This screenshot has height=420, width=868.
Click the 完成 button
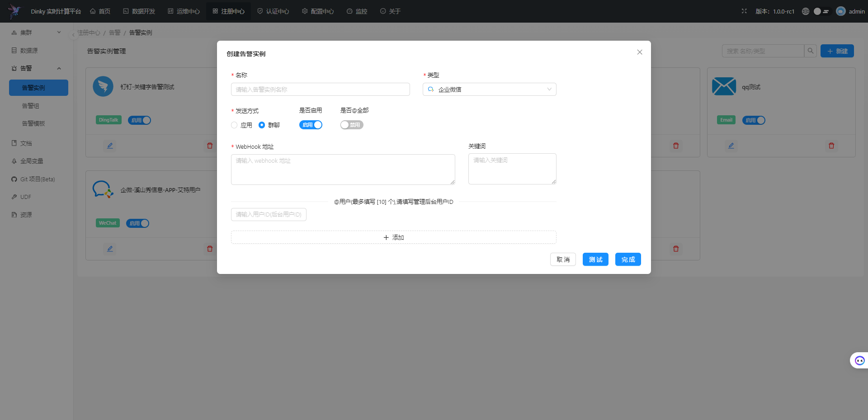tap(628, 260)
